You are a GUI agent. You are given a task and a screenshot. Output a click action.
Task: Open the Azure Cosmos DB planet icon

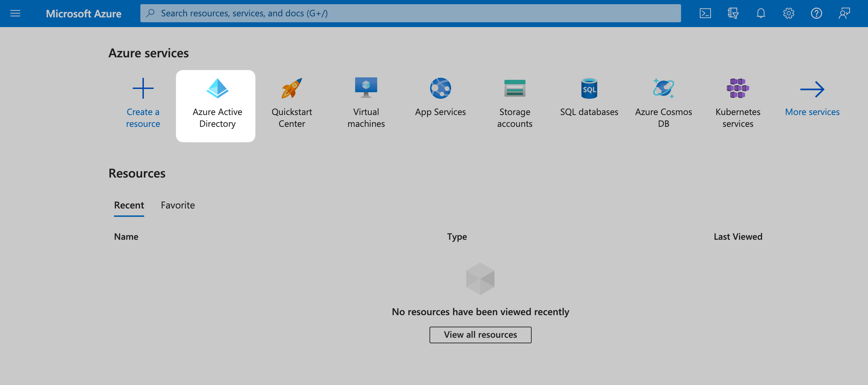(664, 88)
